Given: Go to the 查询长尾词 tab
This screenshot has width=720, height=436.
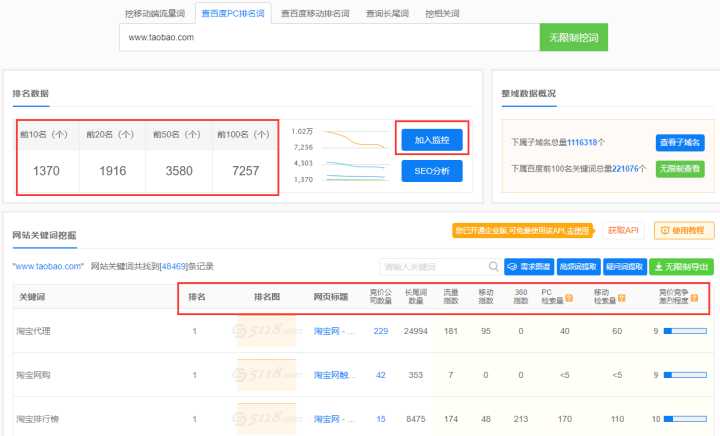Looking at the screenshot, I should [x=387, y=13].
